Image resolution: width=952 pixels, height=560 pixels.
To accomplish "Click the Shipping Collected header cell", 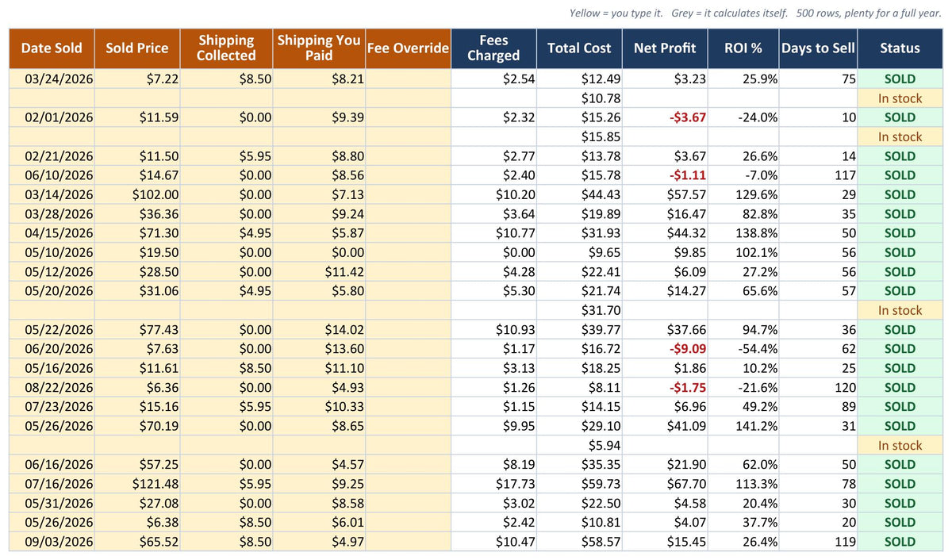I will coord(227,48).
